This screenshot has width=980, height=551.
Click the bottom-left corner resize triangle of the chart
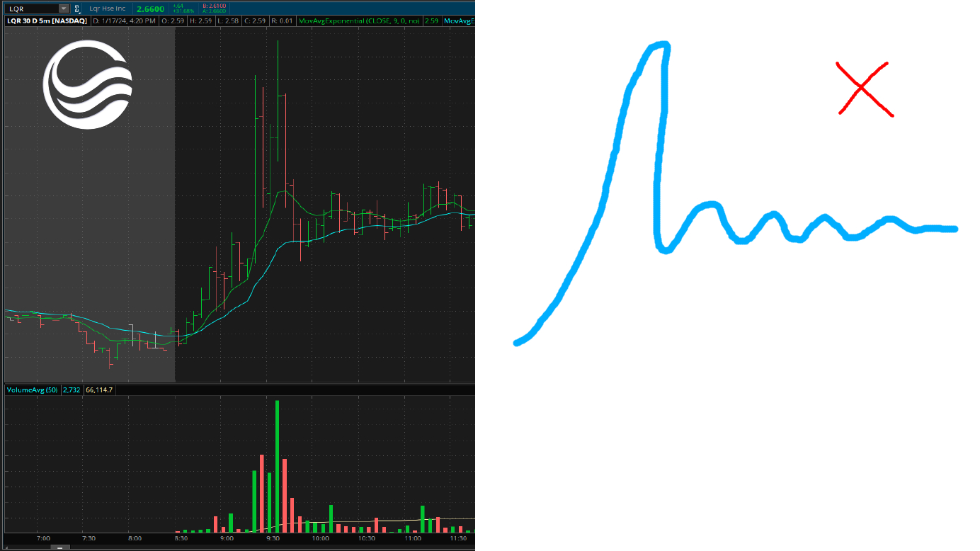(x=5, y=547)
